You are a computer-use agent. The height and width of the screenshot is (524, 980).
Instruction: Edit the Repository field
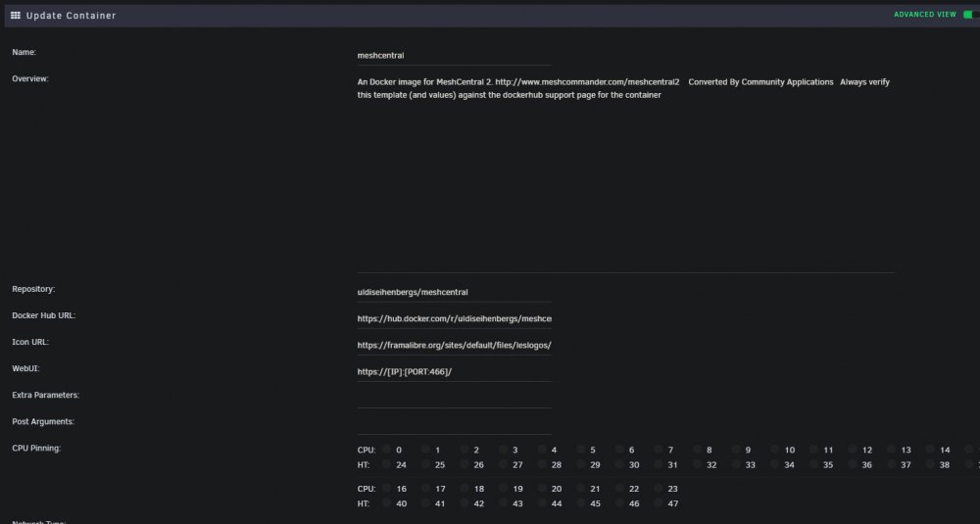[x=455, y=292]
